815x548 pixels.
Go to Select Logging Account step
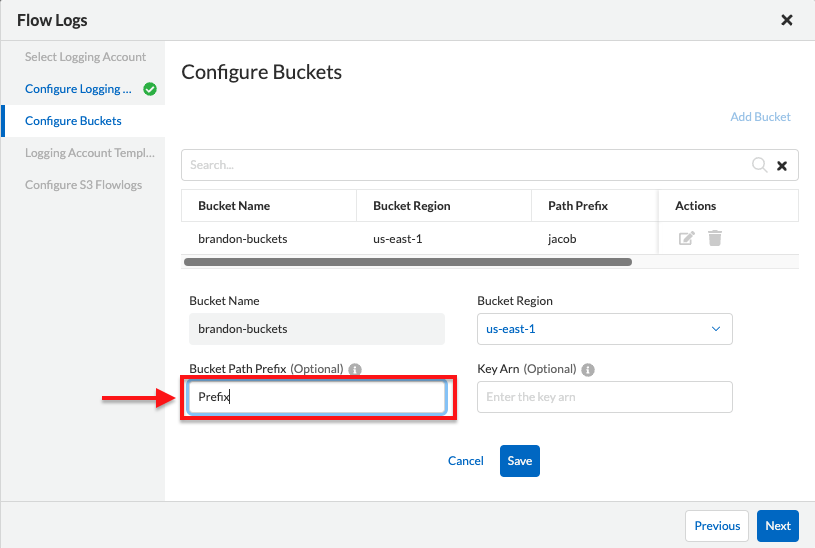click(x=85, y=57)
